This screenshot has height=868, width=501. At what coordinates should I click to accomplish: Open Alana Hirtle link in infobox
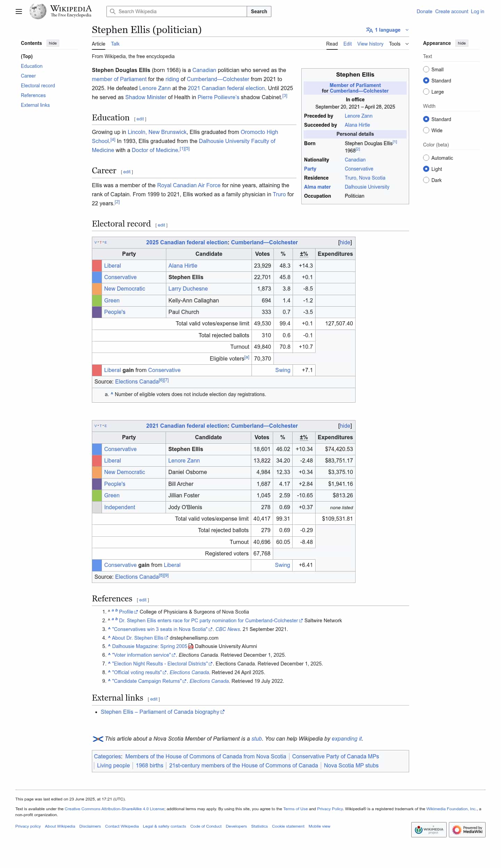pyautogui.click(x=357, y=125)
